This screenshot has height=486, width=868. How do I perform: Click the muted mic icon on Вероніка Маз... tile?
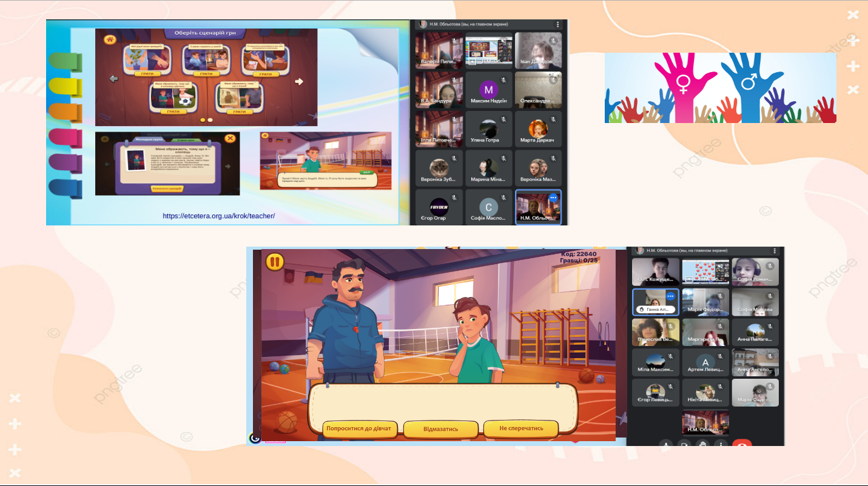[553, 159]
